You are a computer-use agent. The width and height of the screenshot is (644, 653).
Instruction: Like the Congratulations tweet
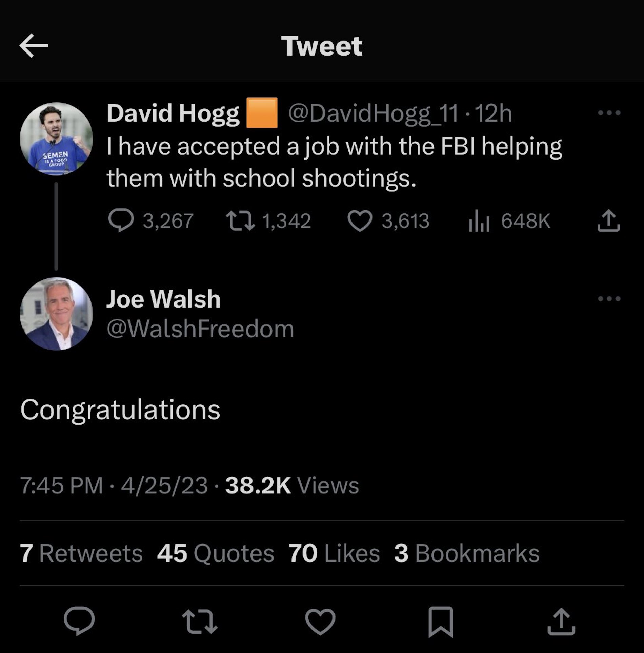point(320,621)
